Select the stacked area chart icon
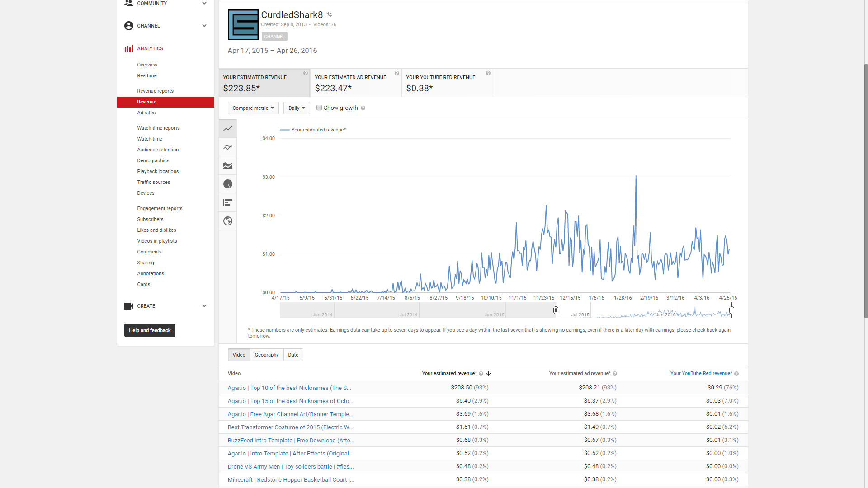 (x=228, y=166)
